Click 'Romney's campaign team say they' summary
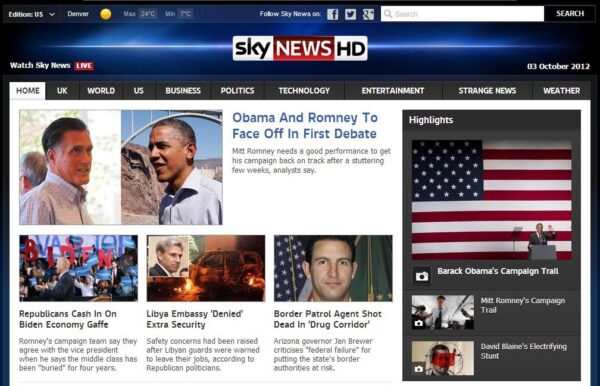Screen dimensions: 600x386 point(78,354)
